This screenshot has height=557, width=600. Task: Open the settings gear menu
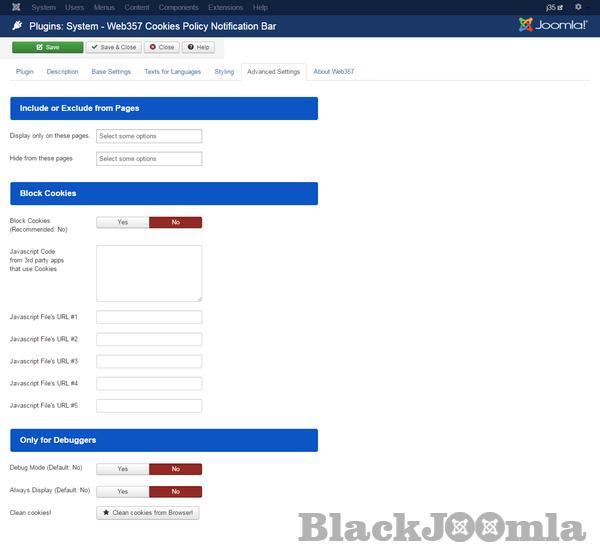click(577, 7)
